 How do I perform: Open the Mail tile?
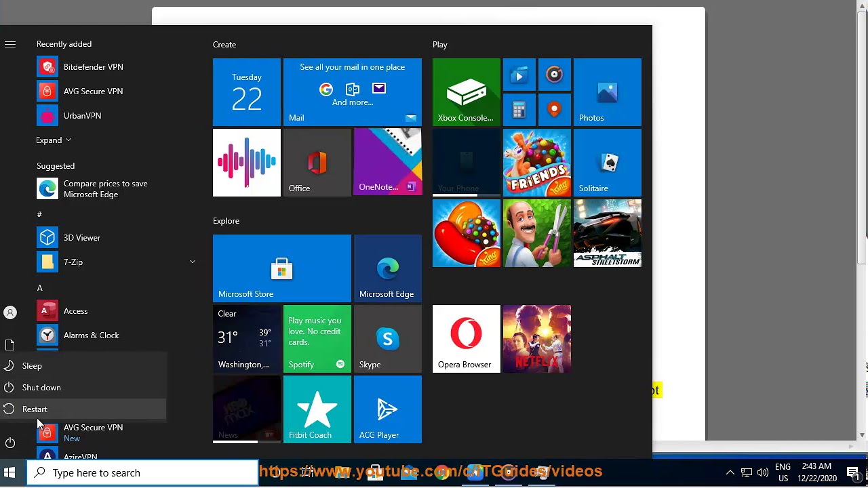[353, 92]
